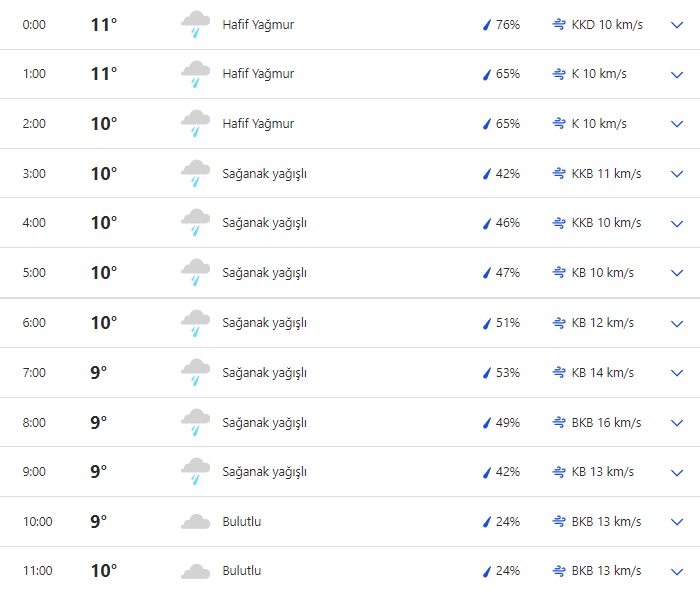Click the raindrop icon for 6:00

[487, 323]
